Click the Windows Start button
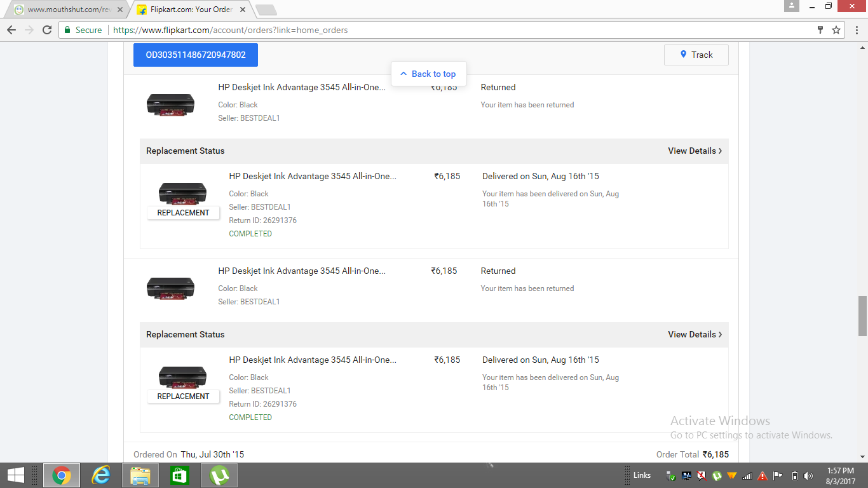This screenshot has height=488, width=868. (16, 475)
